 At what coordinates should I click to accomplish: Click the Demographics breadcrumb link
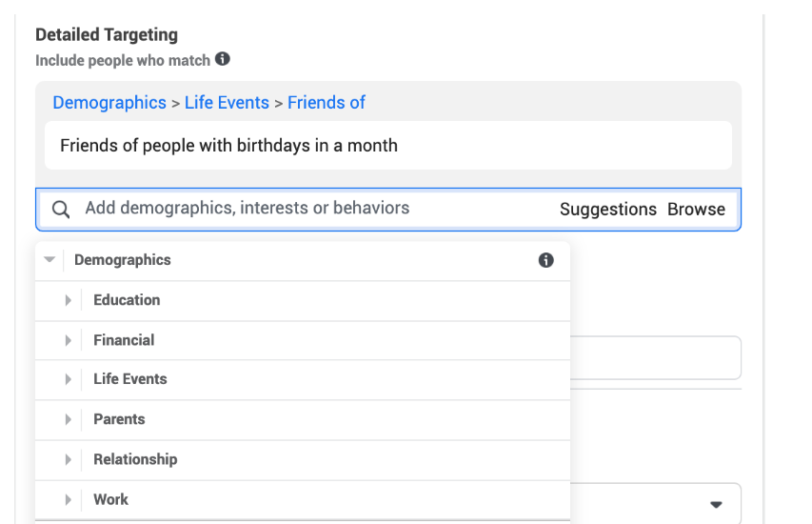click(109, 102)
